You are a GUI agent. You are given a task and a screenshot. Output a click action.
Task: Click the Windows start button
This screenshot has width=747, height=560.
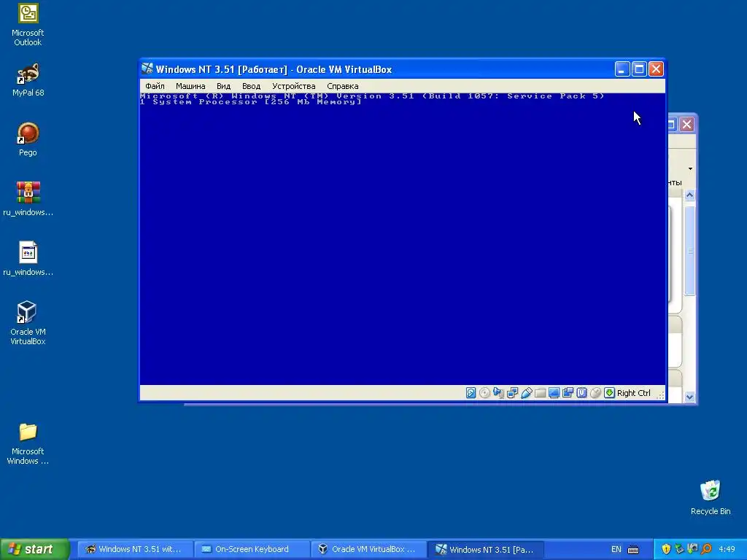pos(34,549)
